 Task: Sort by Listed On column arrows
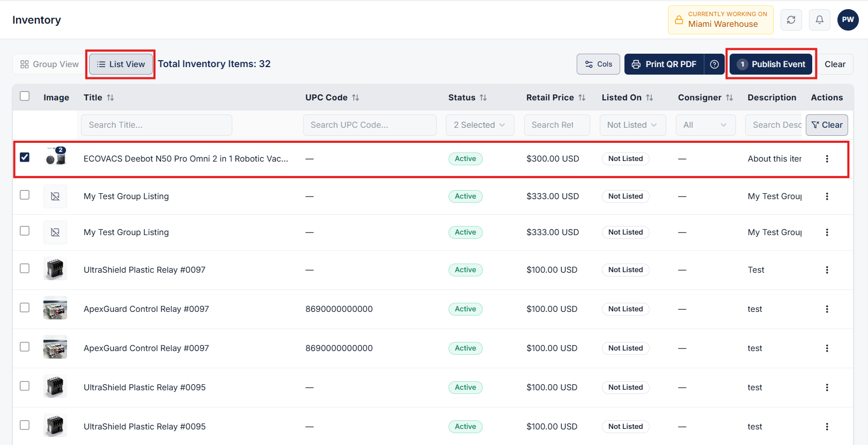(x=650, y=98)
